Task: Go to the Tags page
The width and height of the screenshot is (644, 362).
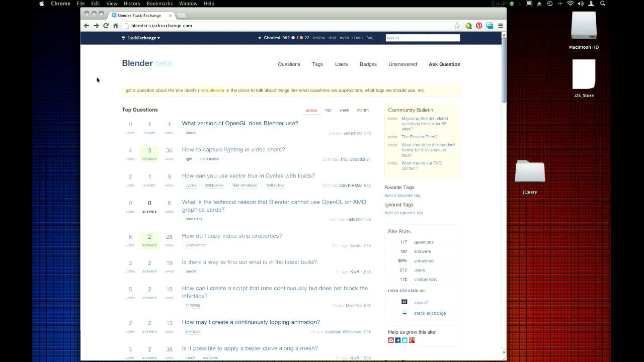Action: coord(317,64)
